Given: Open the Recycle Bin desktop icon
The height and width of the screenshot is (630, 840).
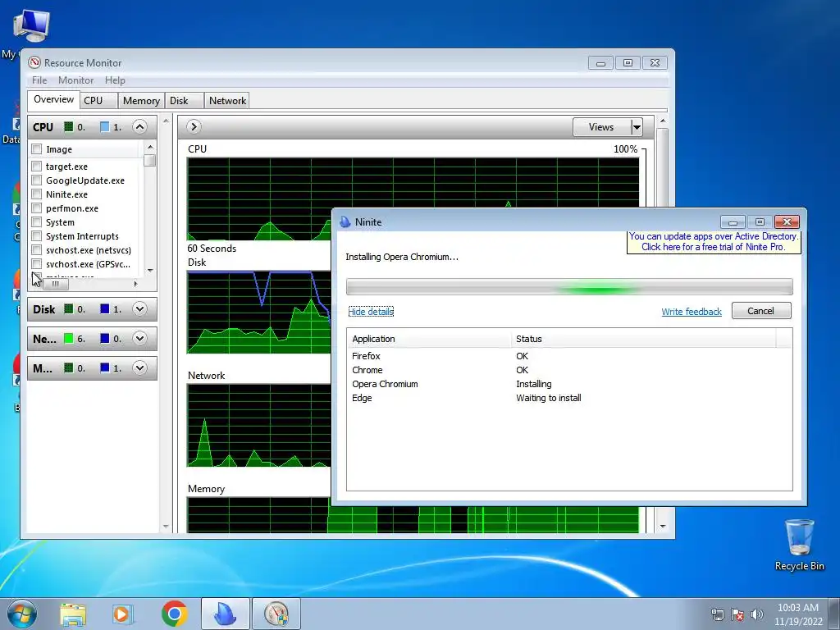Looking at the screenshot, I should (x=799, y=545).
